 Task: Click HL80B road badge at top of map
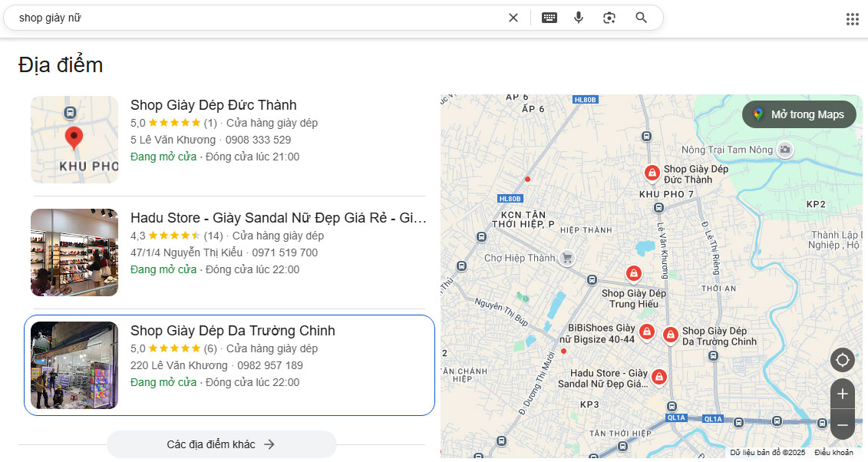[585, 100]
